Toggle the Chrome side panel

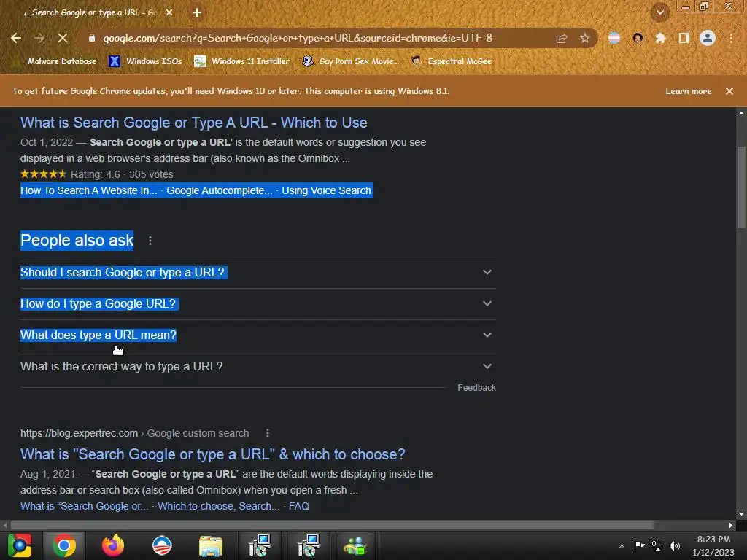(684, 38)
